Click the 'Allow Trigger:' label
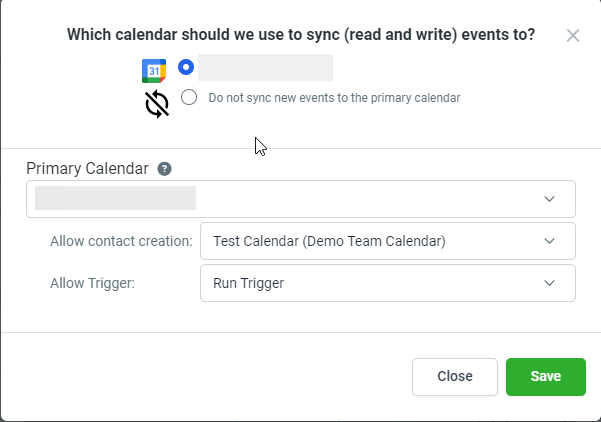 tap(92, 283)
